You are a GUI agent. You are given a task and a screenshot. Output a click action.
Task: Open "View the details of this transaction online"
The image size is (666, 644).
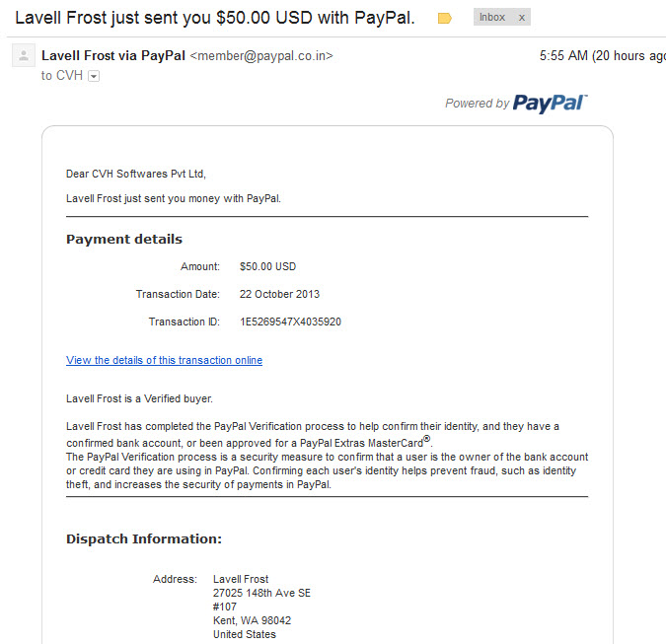point(165,360)
